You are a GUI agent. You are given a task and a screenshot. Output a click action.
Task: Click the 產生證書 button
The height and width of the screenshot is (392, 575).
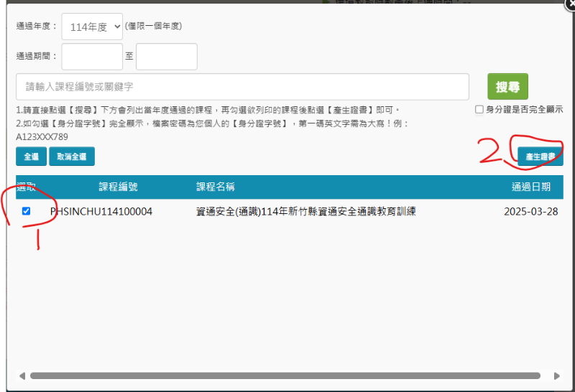540,157
